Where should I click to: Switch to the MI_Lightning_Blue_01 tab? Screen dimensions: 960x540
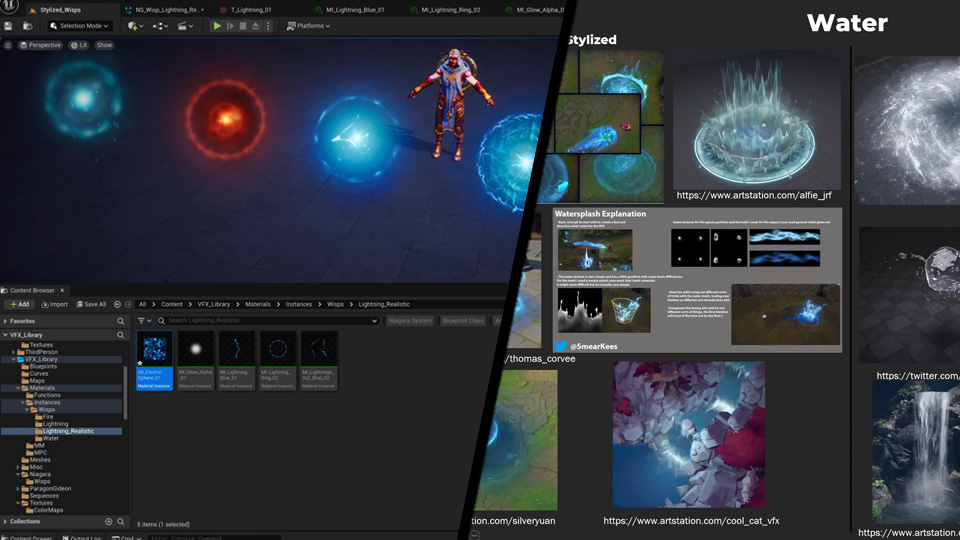[353, 9]
